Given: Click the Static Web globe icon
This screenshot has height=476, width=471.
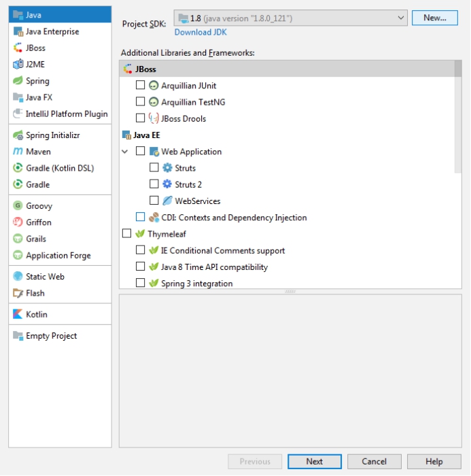Looking at the screenshot, I should point(18,276).
